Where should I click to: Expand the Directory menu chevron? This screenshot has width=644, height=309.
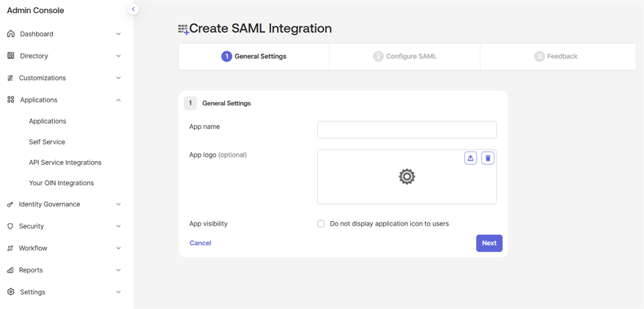[118, 56]
